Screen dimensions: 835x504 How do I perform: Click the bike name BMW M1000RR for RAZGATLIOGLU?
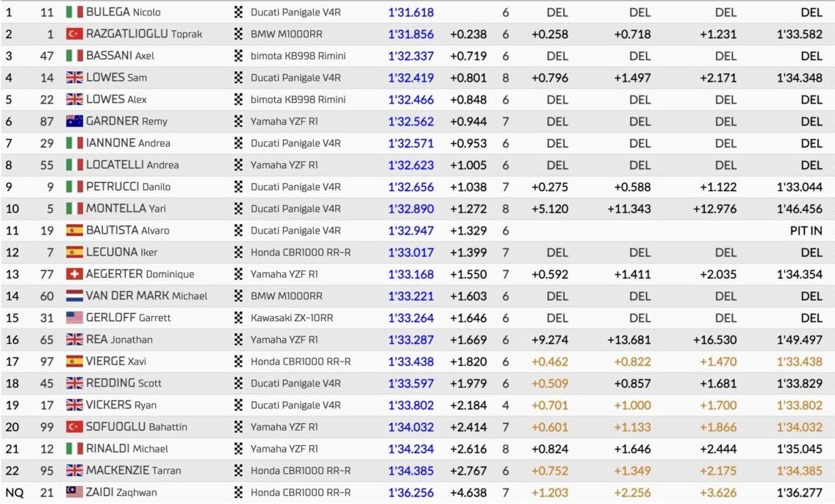(x=287, y=34)
